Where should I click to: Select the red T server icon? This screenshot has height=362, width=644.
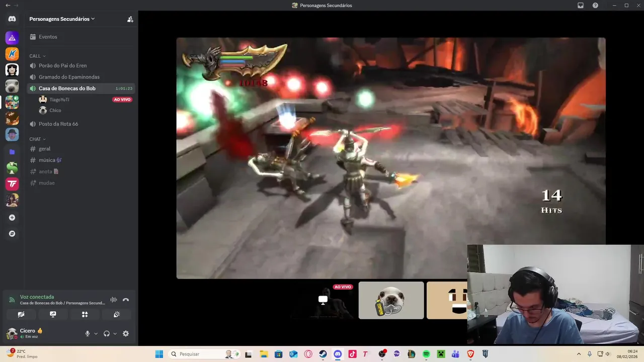[x=12, y=184]
